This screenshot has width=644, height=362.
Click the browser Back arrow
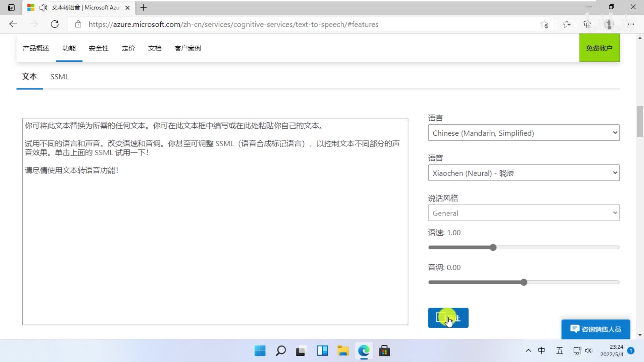(x=13, y=24)
